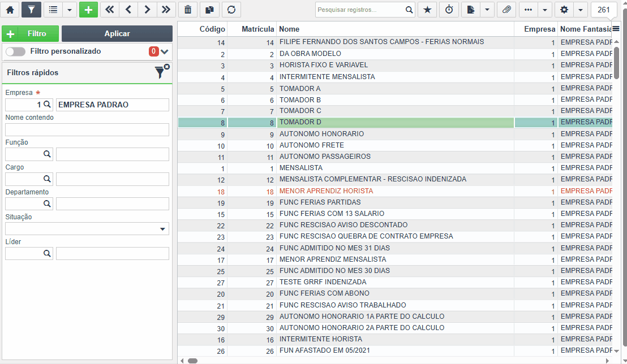Select the highlighted TOMADOR D row

click(x=395, y=122)
